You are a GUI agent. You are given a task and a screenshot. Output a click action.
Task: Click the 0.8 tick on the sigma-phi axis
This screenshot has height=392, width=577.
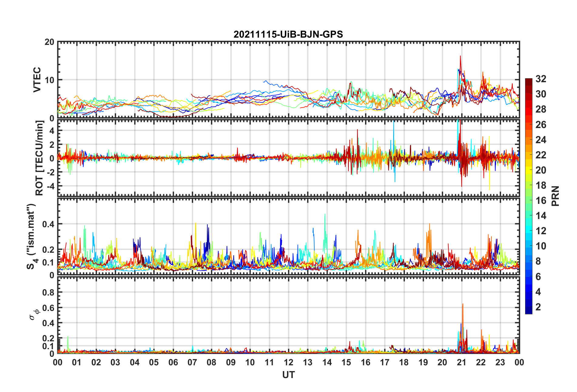click(x=49, y=292)
